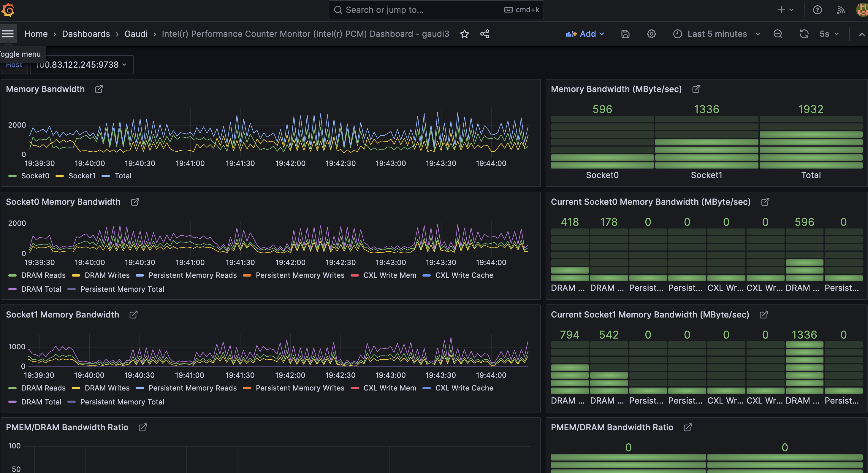The width and height of the screenshot is (868, 473).
Task: Click the zoom out time range icon
Action: [x=778, y=34]
